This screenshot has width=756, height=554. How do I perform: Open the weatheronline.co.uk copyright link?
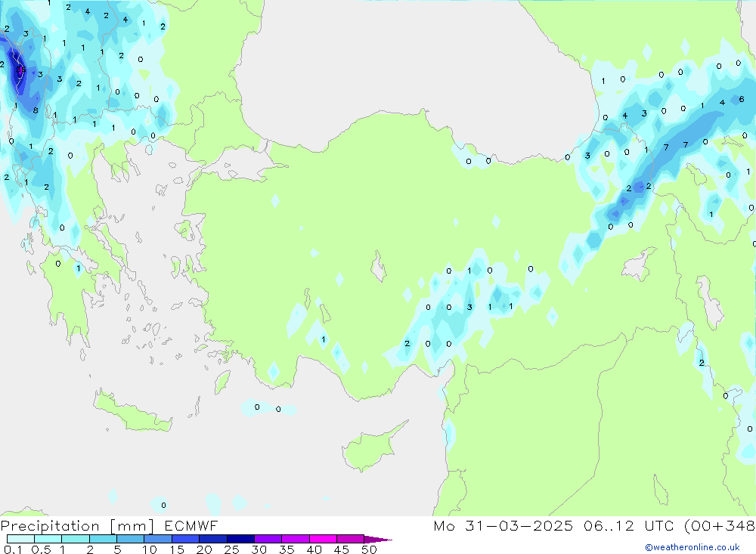tap(692, 547)
